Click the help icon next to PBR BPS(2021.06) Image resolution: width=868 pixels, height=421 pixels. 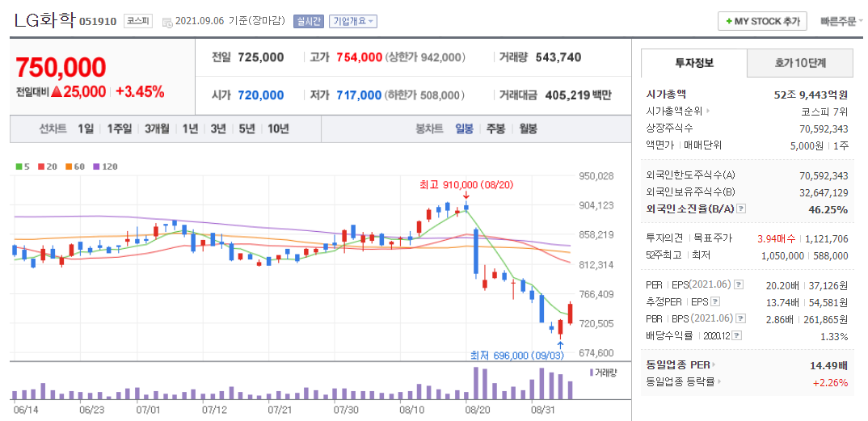[739, 318]
